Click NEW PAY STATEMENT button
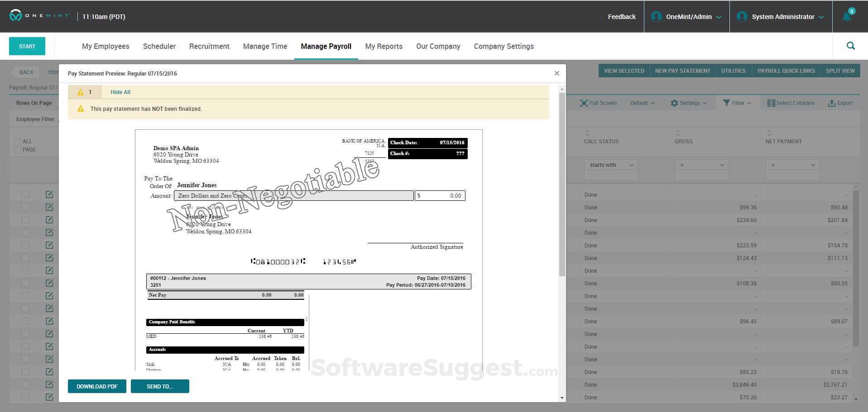This screenshot has height=412, width=868. click(682, 71)
